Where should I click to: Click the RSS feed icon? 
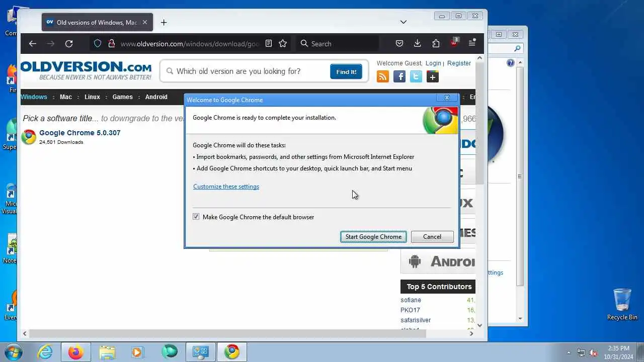(x=383, y=76)
